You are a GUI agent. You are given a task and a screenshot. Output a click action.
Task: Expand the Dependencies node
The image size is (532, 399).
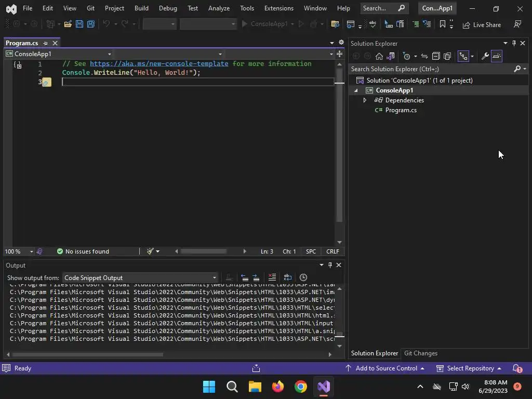365,100
